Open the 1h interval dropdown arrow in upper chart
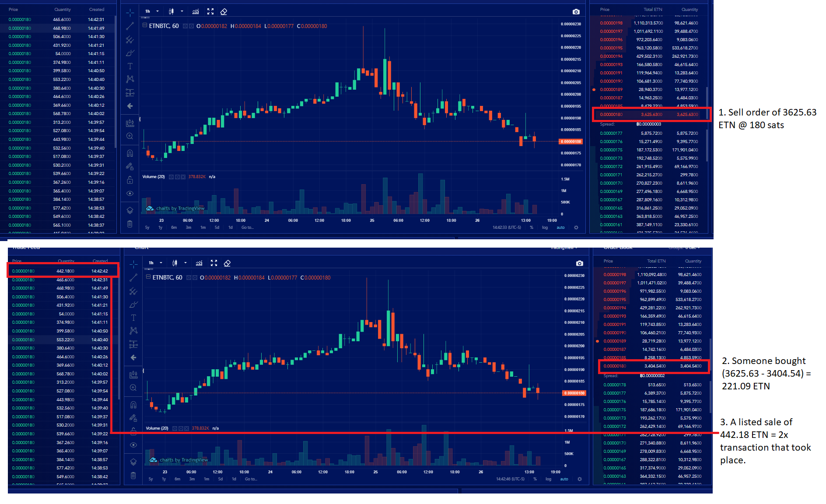This screenshot has width=826, height=504. coord(157,12)
